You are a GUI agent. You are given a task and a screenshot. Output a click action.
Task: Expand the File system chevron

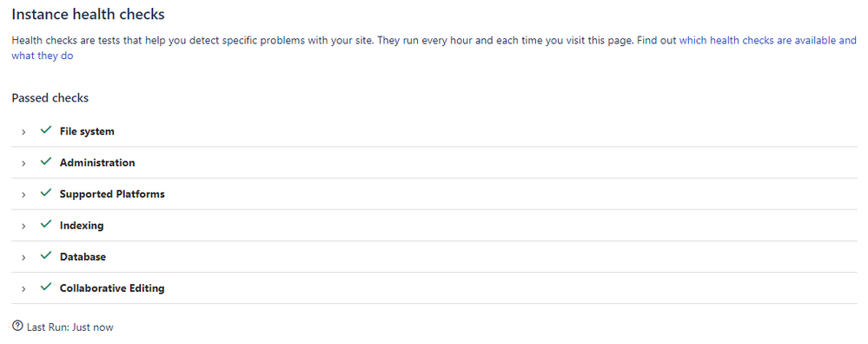pyautogui.click(x=23, y=132)
